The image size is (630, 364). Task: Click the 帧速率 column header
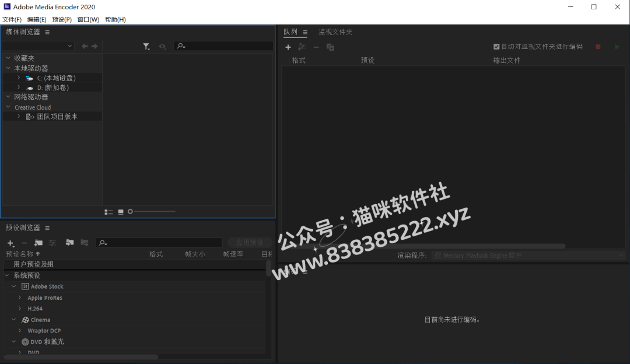(x=233, y=254)
